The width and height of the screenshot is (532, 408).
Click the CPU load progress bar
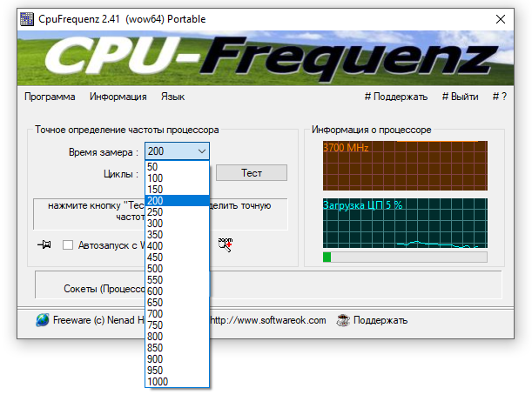tap(405, 258)
